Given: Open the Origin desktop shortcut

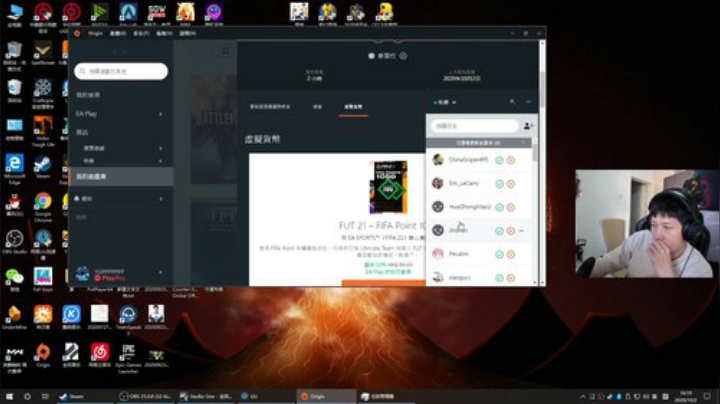Looking at the screenshot, I should click(43, 356).
